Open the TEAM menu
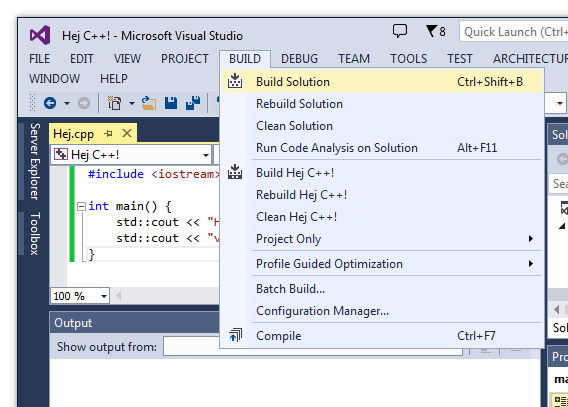This screenshot has height=407, width=568. (x=354, y=59)
